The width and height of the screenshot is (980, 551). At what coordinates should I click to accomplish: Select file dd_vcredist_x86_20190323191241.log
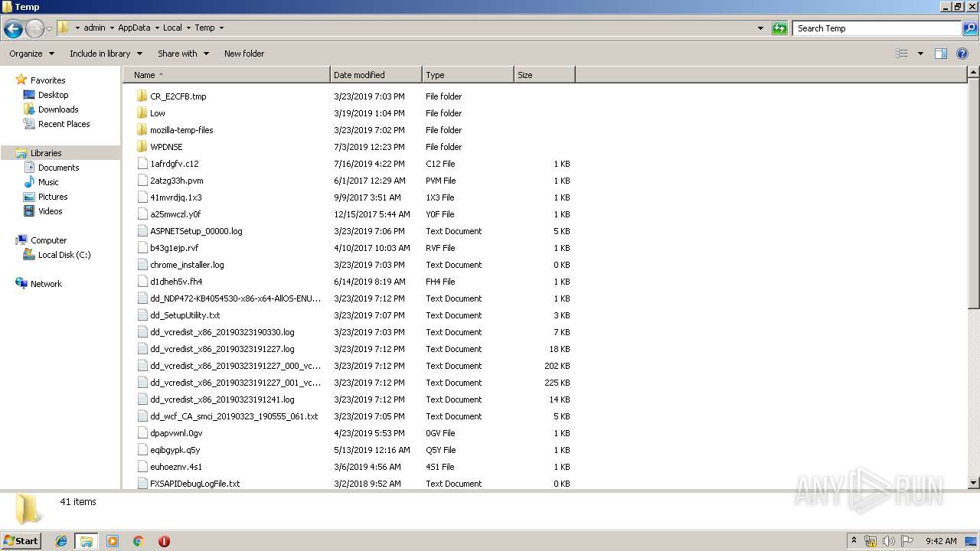[x=222, y=399]
